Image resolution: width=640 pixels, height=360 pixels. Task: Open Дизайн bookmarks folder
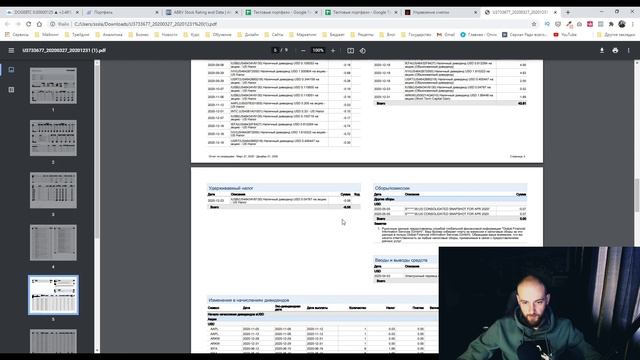pyautogui.click(x=248, y=35)
